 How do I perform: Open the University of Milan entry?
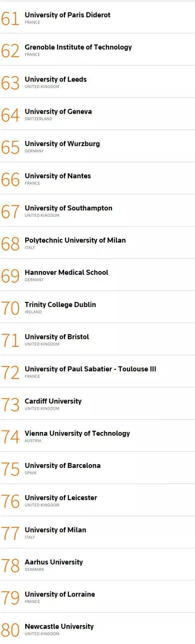pyautogui.click(x=55, y=530)
